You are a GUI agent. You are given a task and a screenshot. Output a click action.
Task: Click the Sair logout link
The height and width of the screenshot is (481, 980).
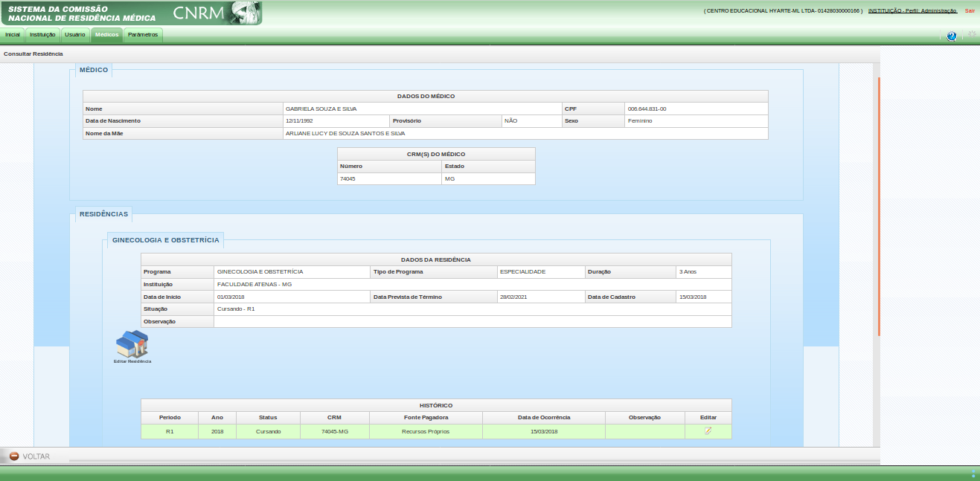click(970, 11)
